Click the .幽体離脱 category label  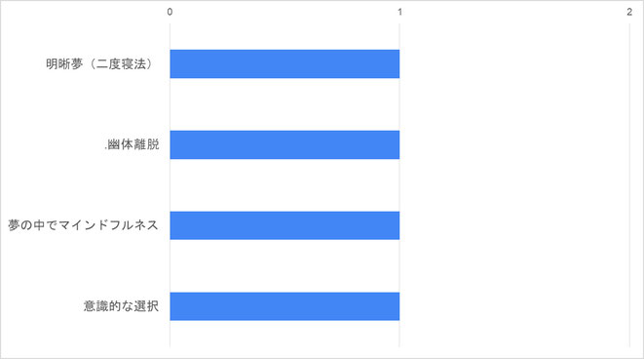click(x=132, y=144)
